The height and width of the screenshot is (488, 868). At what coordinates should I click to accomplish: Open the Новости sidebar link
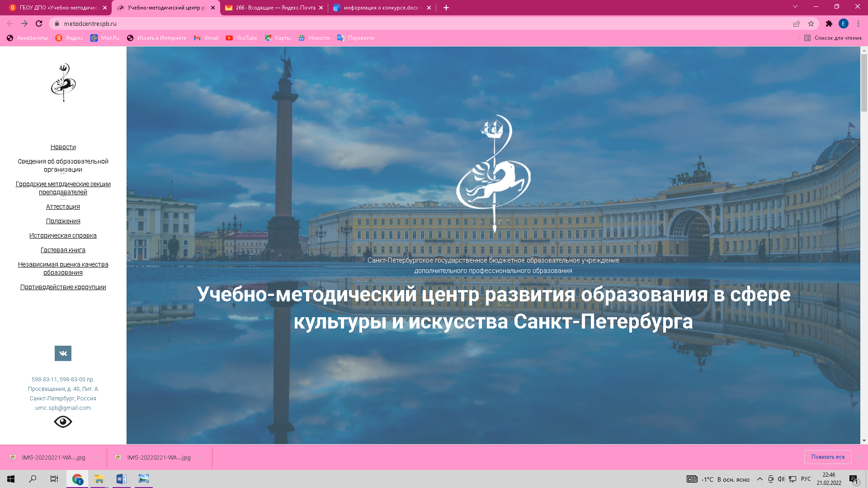pos(63,147)
